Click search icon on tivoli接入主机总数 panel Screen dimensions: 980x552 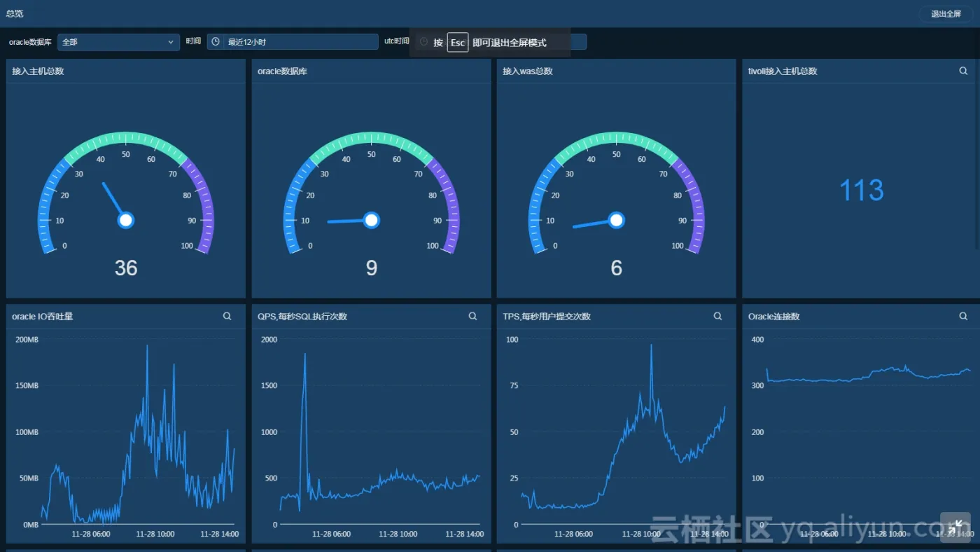[x=963, y=71]
